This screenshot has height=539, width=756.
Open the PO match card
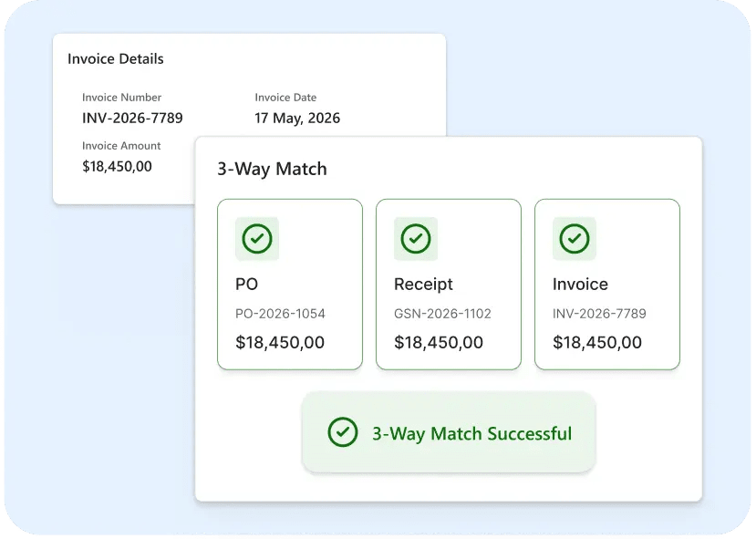click(290, 285)
